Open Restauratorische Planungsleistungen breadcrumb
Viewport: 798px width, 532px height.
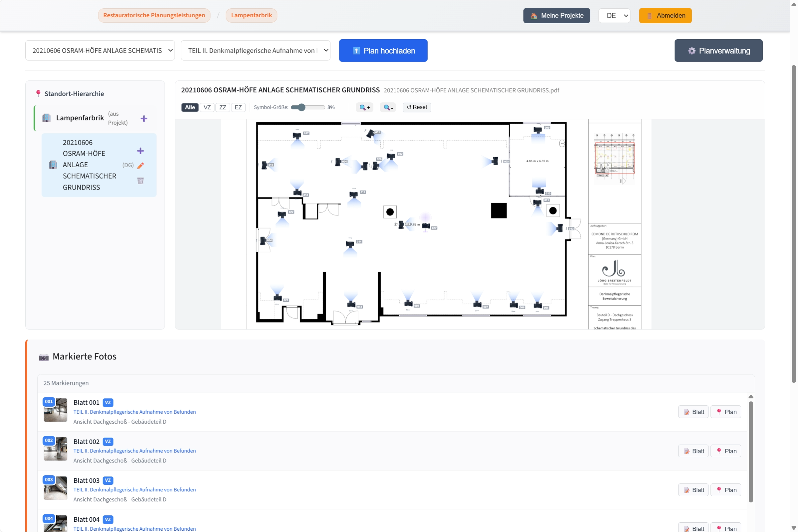pyautogui.click(x=154, y=15)
